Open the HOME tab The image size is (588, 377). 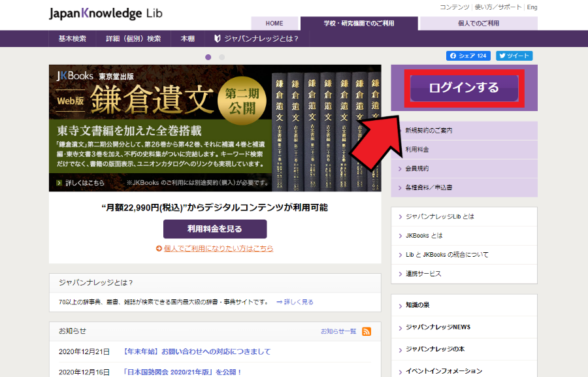point(274,24)
